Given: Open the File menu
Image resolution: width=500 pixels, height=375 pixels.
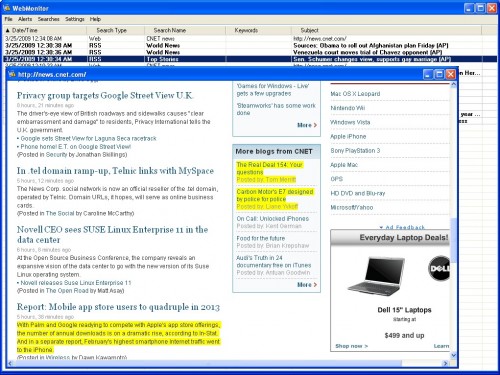Looking at the screenshot, I should (8, 19).
